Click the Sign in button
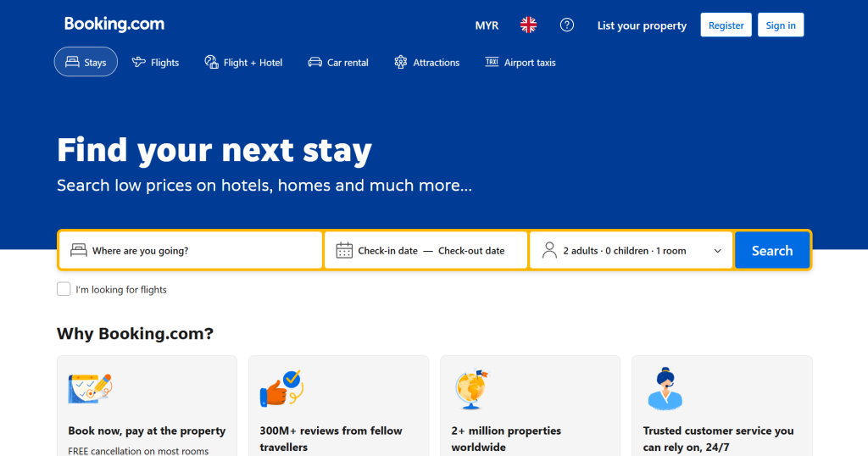 click(x=781, y=25)
